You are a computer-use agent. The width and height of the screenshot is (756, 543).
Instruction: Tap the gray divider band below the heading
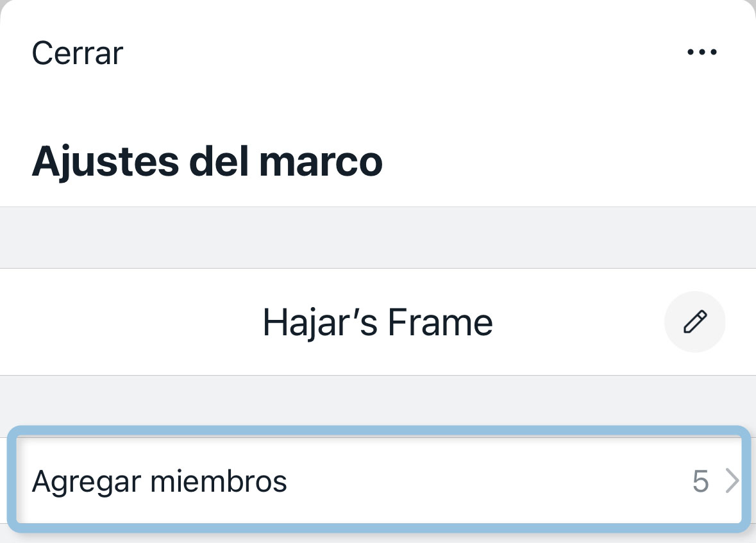[378, 237]
